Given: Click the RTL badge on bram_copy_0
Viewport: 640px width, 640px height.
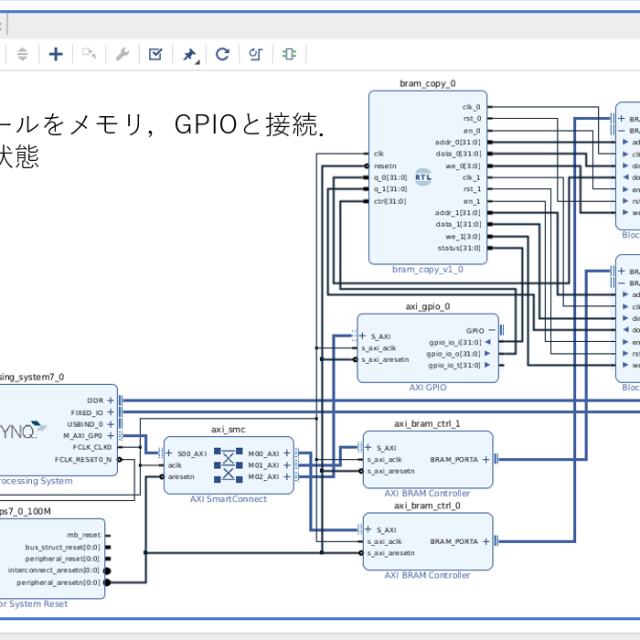Looking at the screenshot, I should [x=422, y=178].
